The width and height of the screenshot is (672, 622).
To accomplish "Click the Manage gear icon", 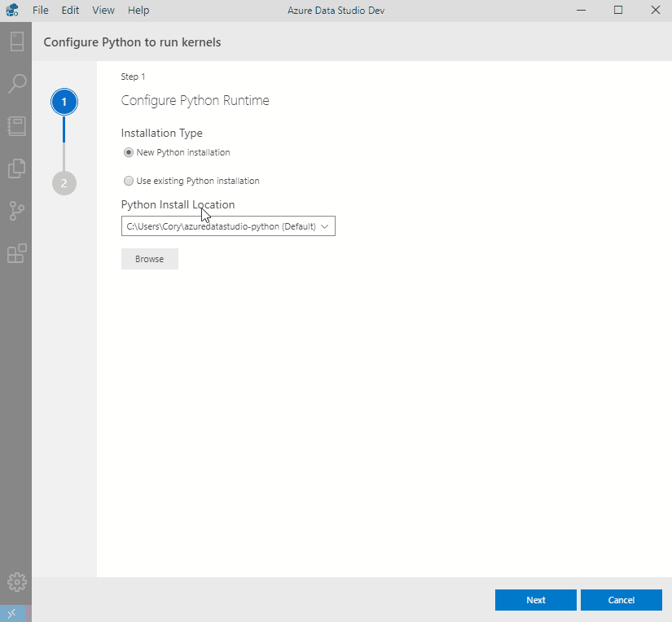I will 16,582.
